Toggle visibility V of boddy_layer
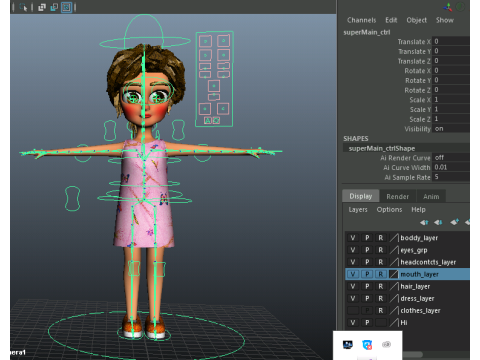 click(353, 238)
